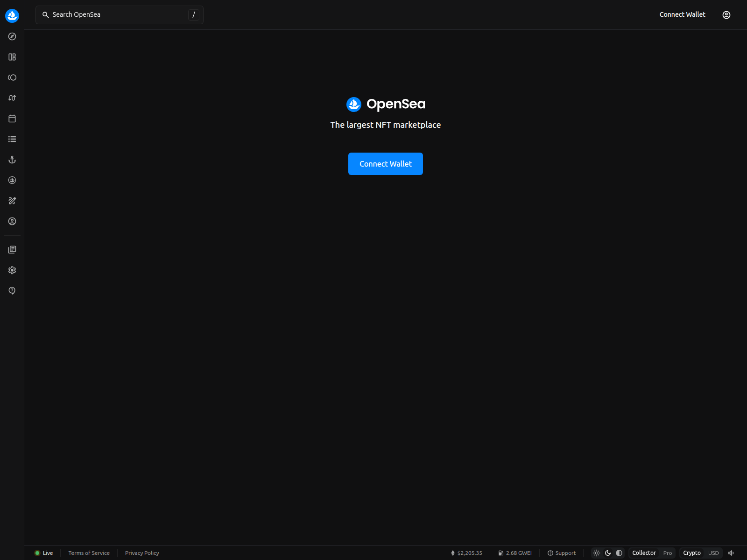Select Collector mode
This screenshot has height=560, width=747.
(644, 553)
